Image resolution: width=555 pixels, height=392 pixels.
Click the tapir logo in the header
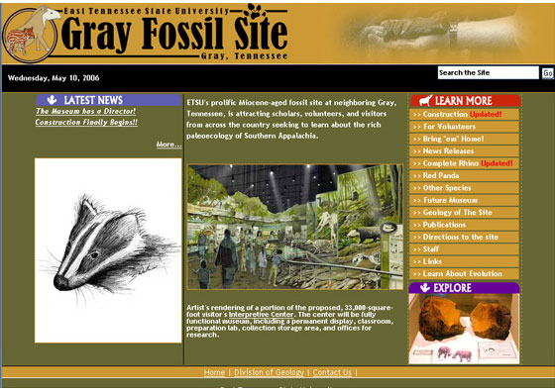point(30,35)
